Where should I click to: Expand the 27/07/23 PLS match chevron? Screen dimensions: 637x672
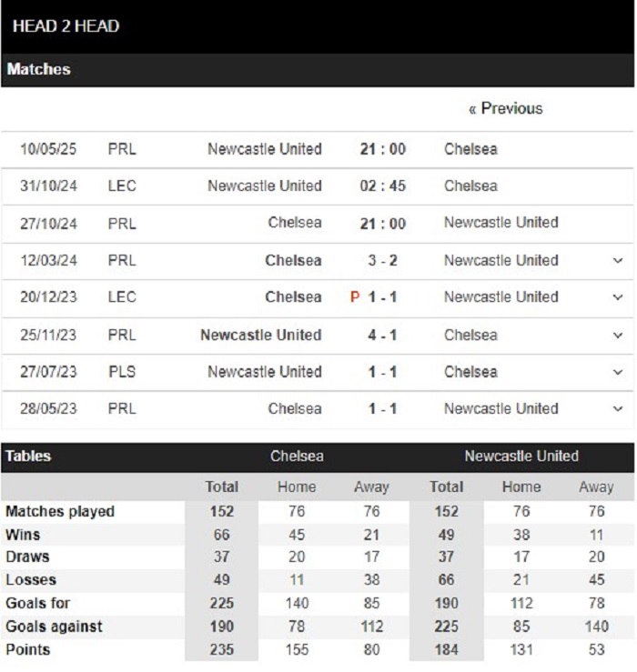(x=618, y=372)
